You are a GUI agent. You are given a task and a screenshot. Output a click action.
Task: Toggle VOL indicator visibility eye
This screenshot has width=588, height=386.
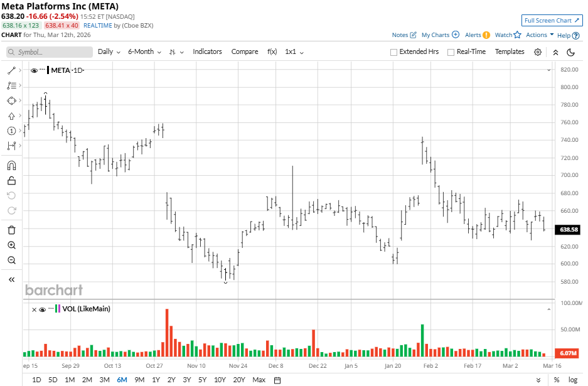click(43, 309)
